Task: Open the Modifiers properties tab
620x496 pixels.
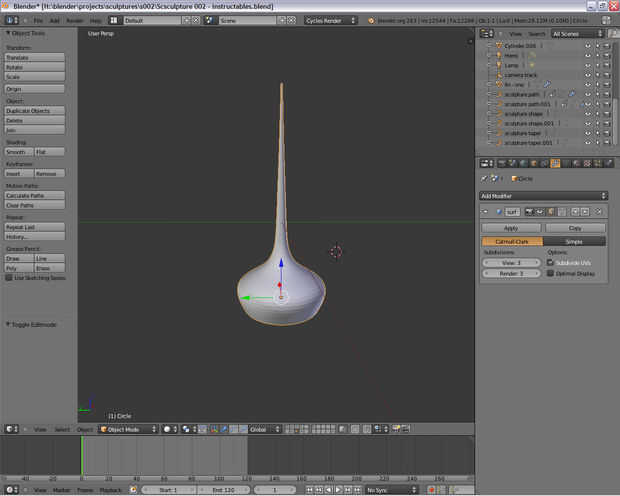Action: pos(555,163)
